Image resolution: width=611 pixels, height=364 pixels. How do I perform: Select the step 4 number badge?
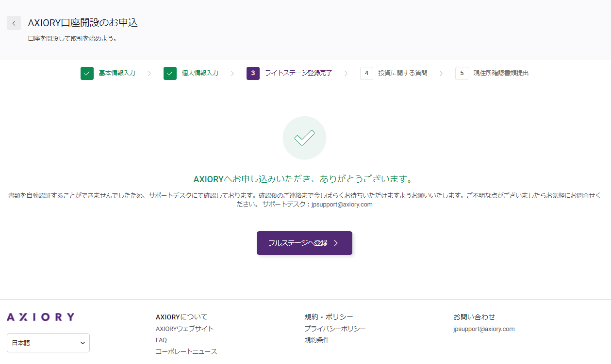point(366,73)
